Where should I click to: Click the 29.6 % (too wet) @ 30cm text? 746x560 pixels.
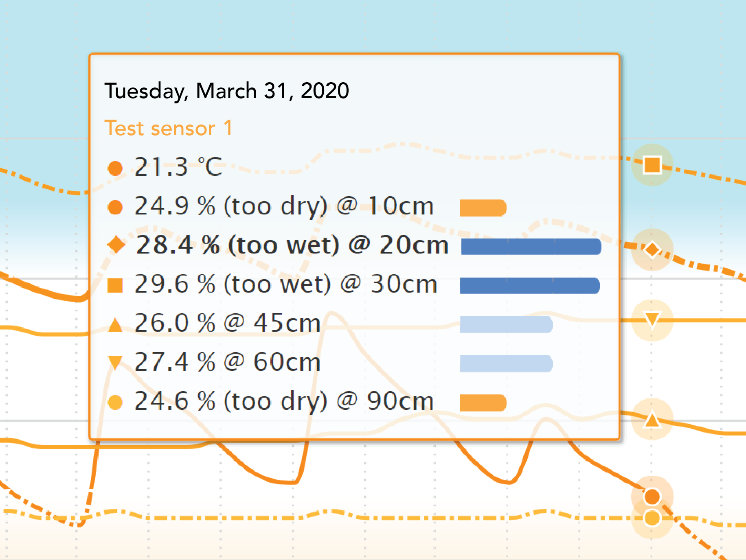286,284
